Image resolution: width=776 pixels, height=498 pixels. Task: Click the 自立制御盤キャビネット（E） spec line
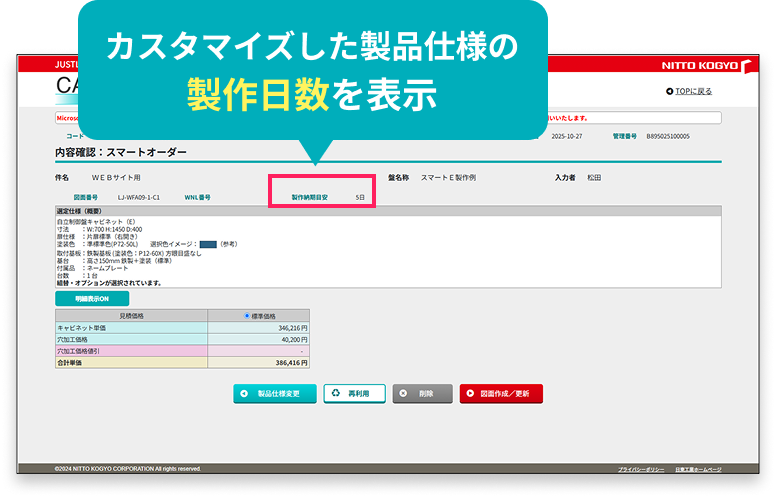[96, 222]
